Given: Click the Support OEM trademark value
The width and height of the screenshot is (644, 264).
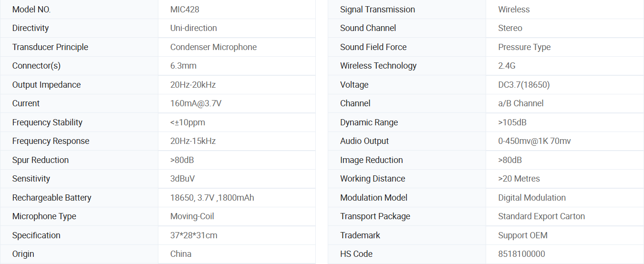Looking at the screenshot, I should 523,235.
